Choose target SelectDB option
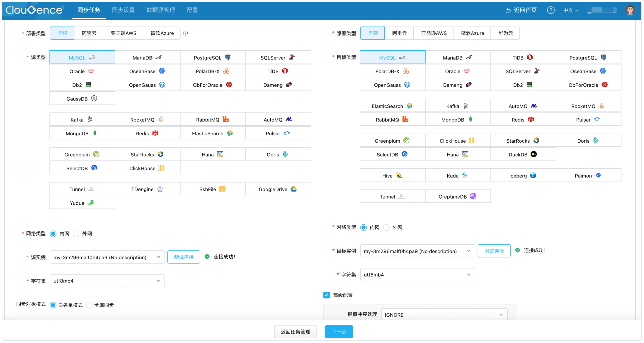 point(392,154)
